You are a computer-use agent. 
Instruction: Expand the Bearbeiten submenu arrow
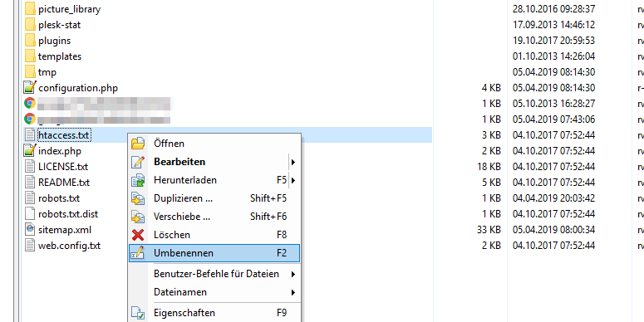293,163
